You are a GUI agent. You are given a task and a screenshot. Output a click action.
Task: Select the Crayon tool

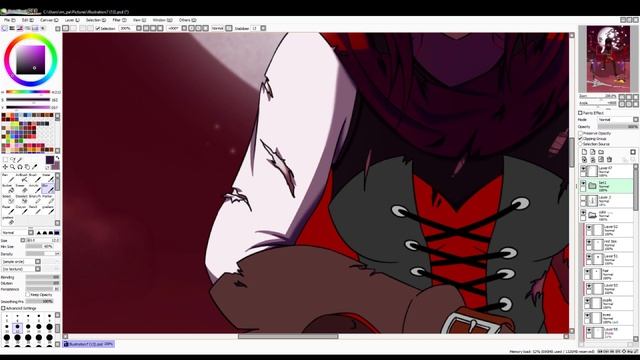pos(22,210)
